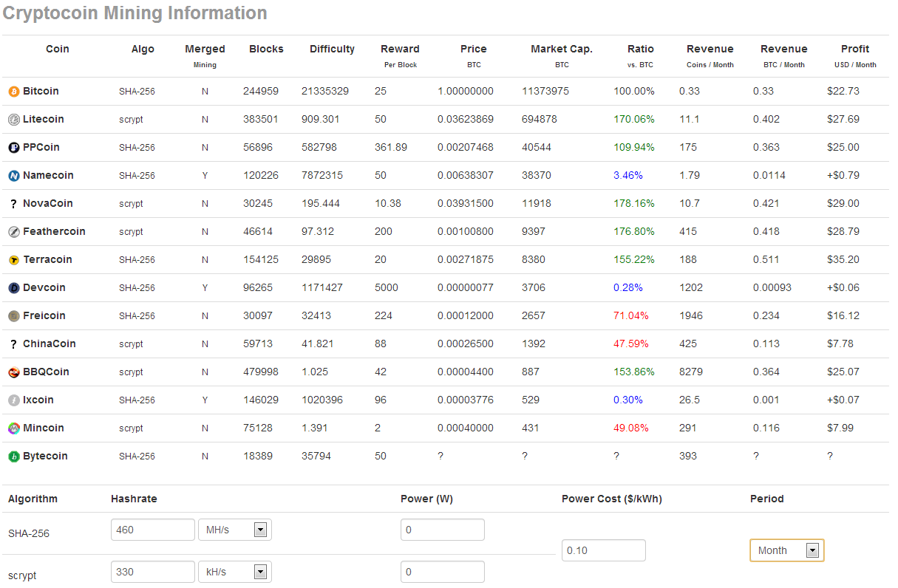Open the Freicoin coin name link
Image resolution: width=898 pixels, height=588 pixels.
click(44, 315)
